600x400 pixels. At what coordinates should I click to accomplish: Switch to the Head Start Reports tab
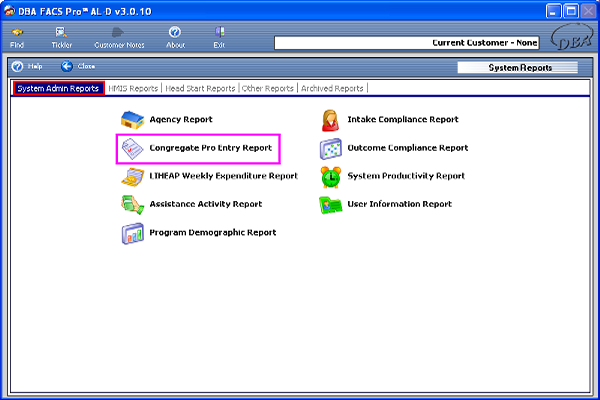(201, 89)
